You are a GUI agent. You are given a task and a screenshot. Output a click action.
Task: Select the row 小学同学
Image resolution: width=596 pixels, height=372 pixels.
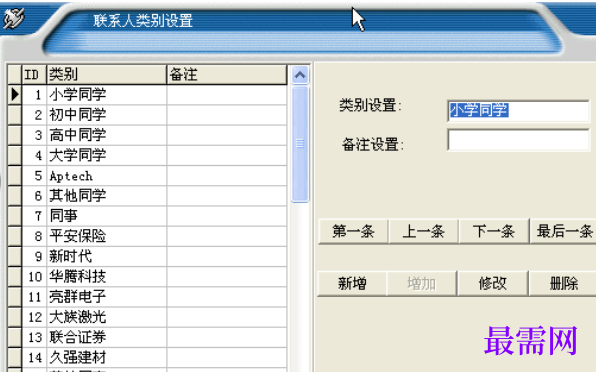[147, 95]
